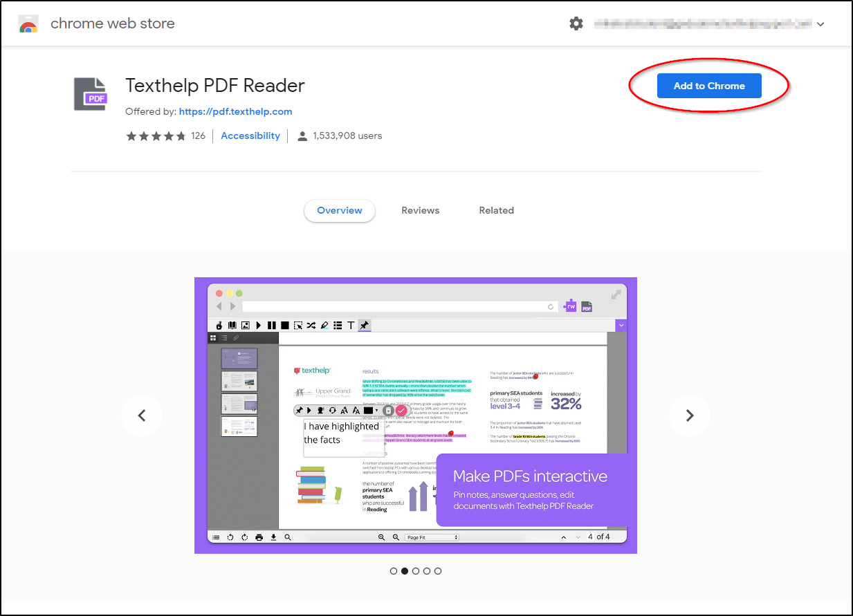Screen dimensions: 853x616
Task: Click the shuffle arrows icon in preview toolbar
Action: click(311, 326)
